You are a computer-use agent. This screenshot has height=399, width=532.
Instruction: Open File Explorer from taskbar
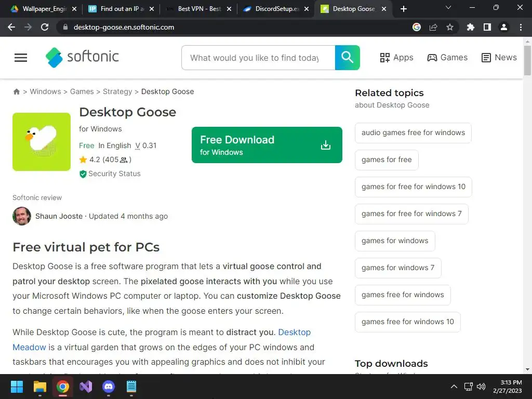click(x=39, y=387)
